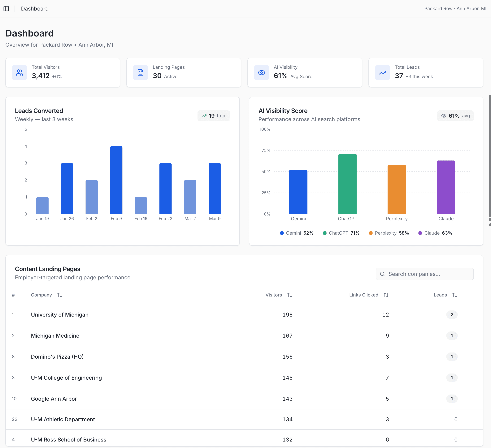491x448 pixels.
Task: Click visitors value 156 for Domino's Pizza
Action: click(287, 357)
